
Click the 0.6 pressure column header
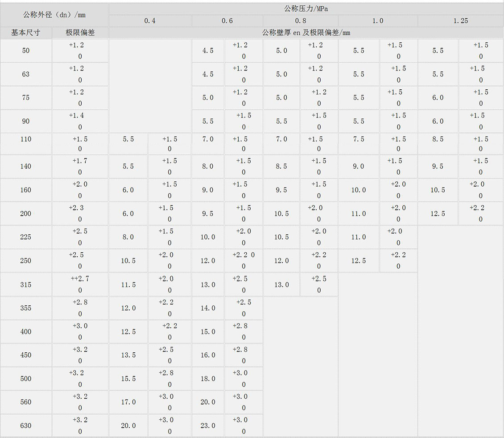227,21
